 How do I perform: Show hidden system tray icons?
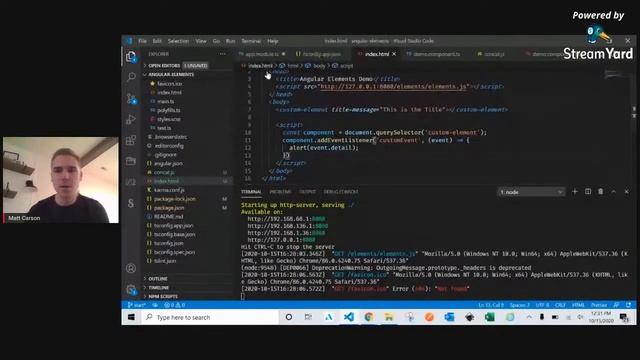pyautogui.click(x=529, y=317)
